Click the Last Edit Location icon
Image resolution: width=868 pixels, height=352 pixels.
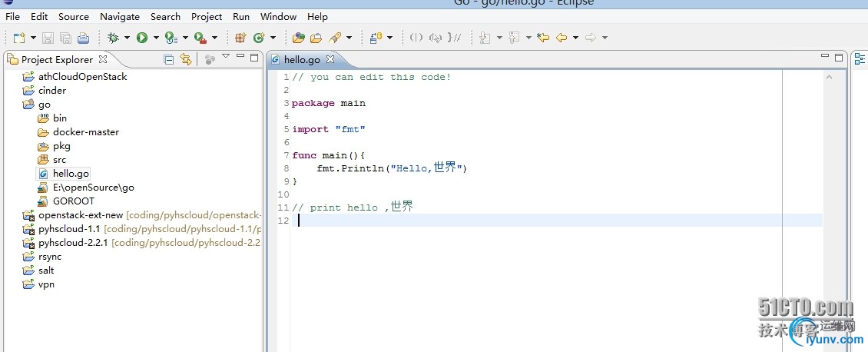pyautogui.click(x=543, y=38)
